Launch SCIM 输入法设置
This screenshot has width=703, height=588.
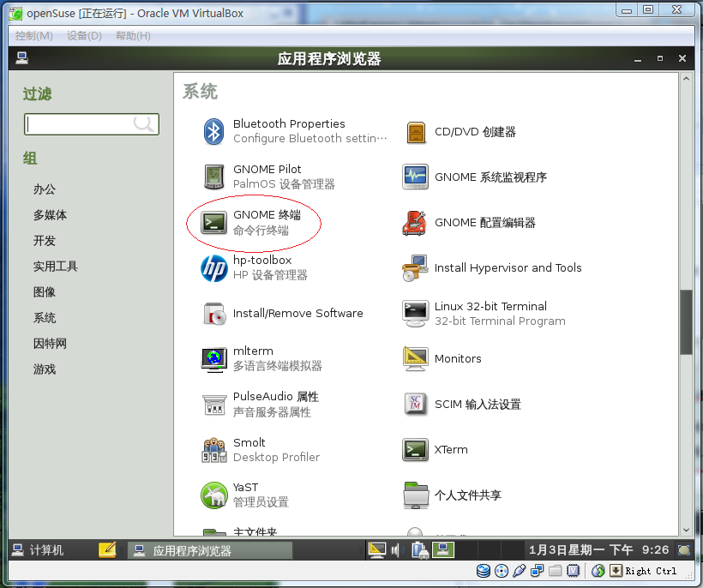click(462, 405)
